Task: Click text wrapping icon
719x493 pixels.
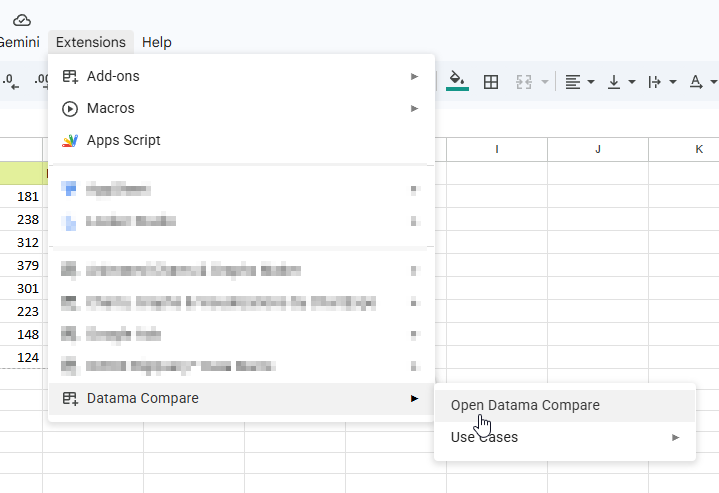Action: 654,82
